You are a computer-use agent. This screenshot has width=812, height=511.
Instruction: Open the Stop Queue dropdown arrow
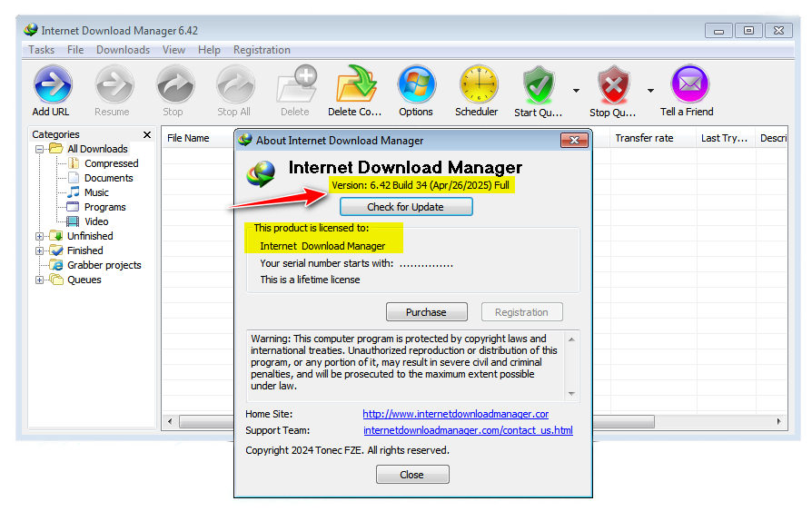coord(650,91)
